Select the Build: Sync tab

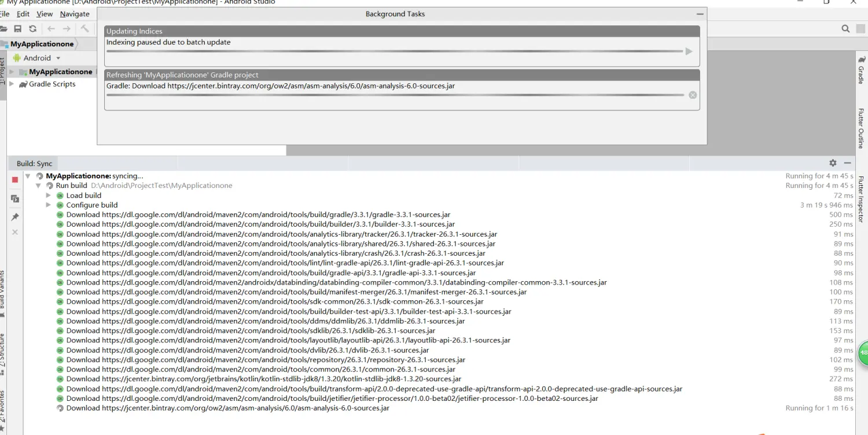point(35,164)
